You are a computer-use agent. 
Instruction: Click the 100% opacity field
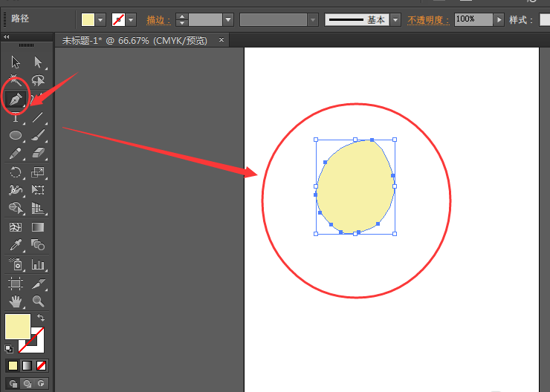473,19
